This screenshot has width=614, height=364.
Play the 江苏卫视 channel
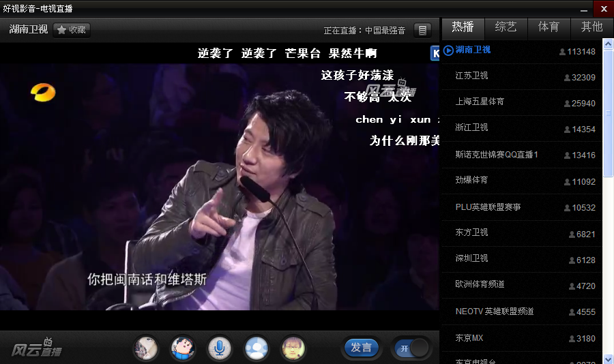tap(472, 76)
